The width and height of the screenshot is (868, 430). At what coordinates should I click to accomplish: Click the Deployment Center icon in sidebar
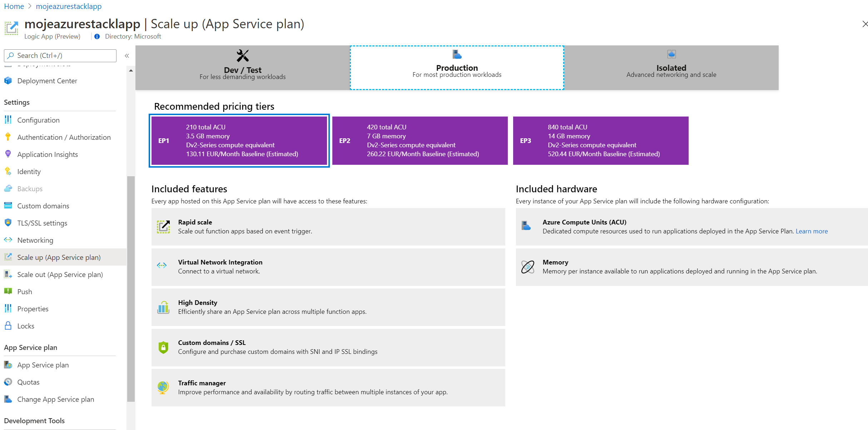[8, 81]
